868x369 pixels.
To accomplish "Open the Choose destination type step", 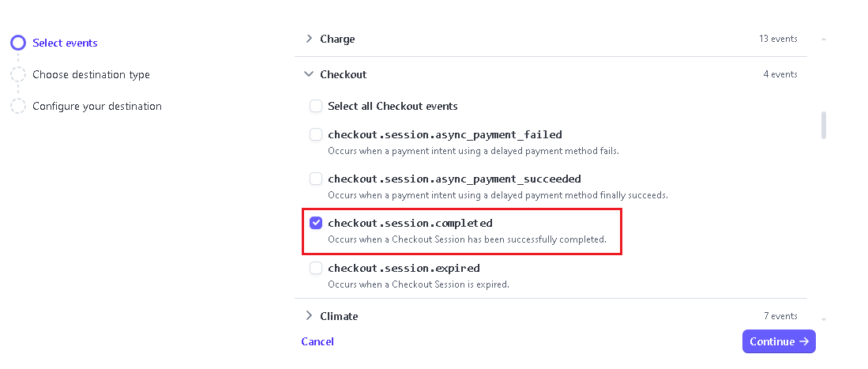I will pos(91,74).
